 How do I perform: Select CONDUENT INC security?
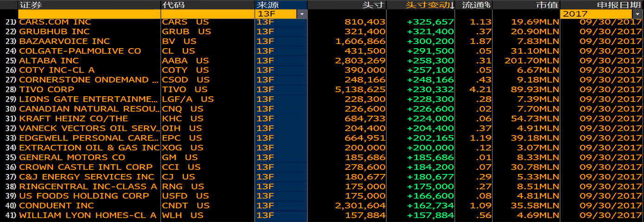57,205
